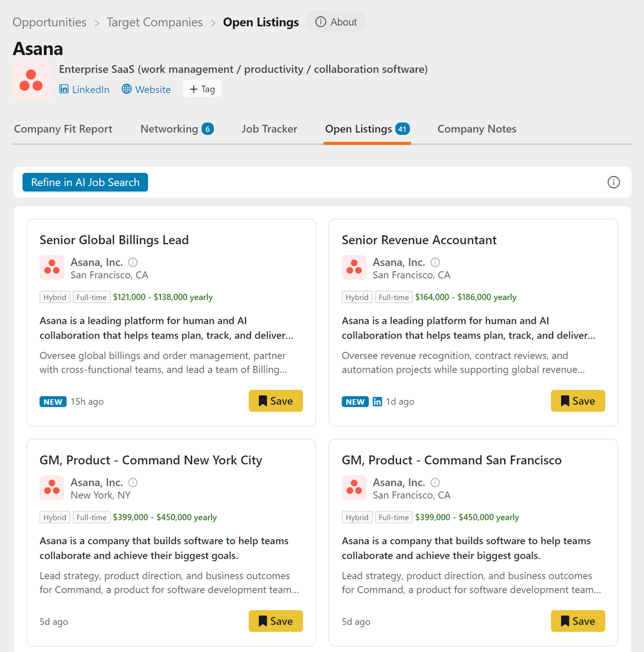Viewport: 644px width, 652px height.
Task: Click Hybrid tag on Senior Global Billings Lead
Action: (x=55, y=297)
